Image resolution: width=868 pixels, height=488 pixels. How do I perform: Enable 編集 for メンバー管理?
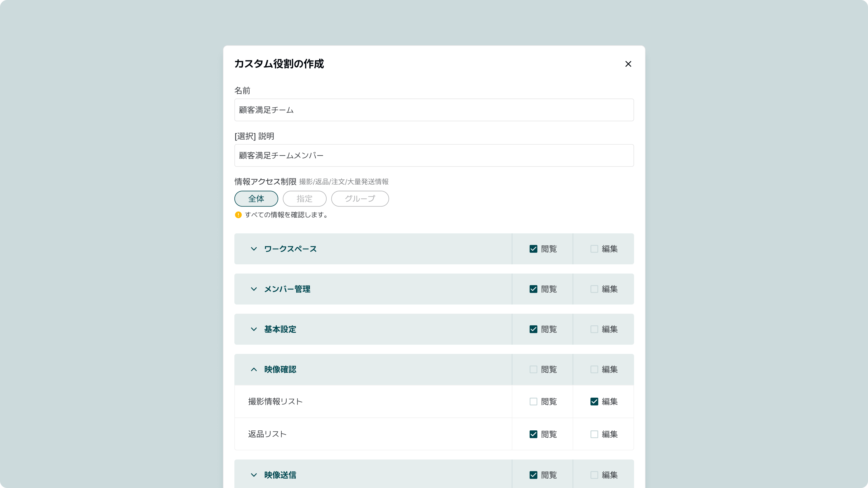[x=594, y=289]
